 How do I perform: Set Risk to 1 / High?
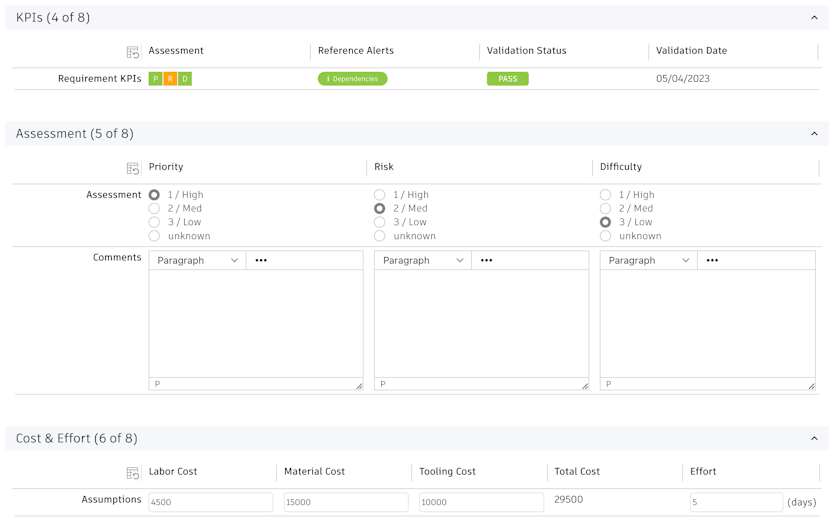[x=380, y=195]
